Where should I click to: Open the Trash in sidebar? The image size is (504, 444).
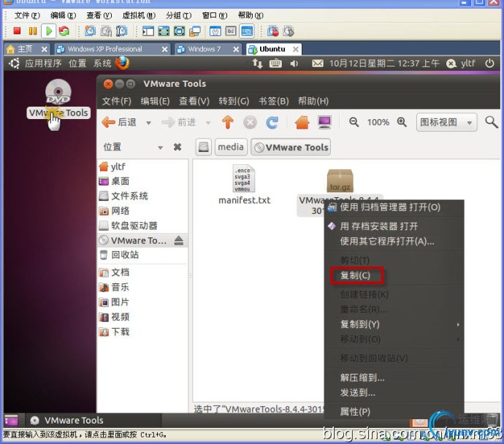[x=142, y=255]
